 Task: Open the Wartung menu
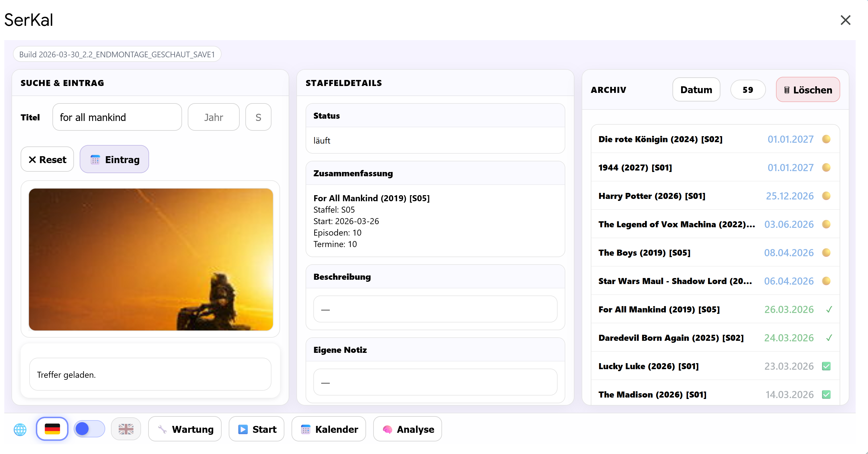pyautogui.click(x=185, y=429)
